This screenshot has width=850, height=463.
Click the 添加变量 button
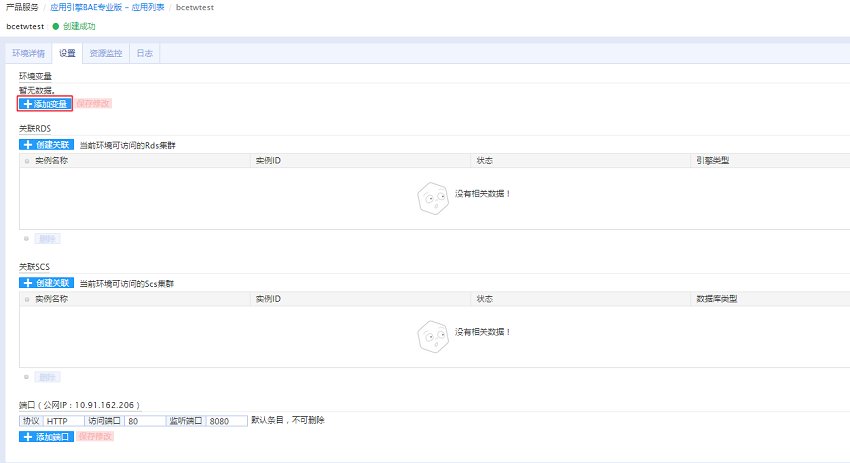click(x=45, y=104)
